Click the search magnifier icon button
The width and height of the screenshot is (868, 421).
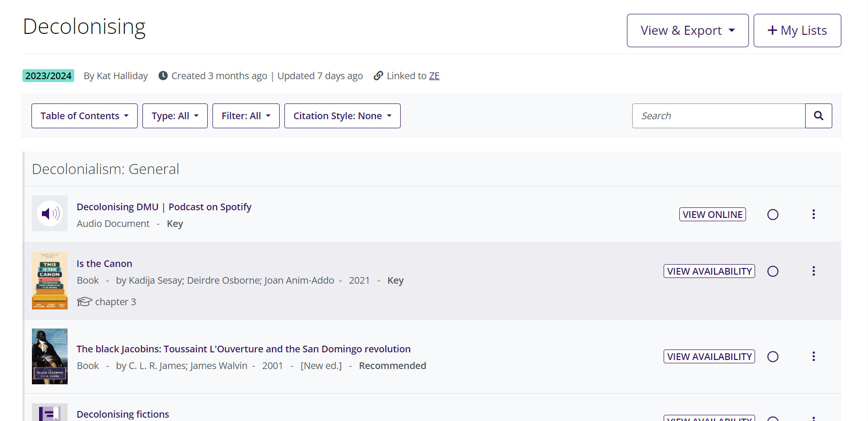818,116
